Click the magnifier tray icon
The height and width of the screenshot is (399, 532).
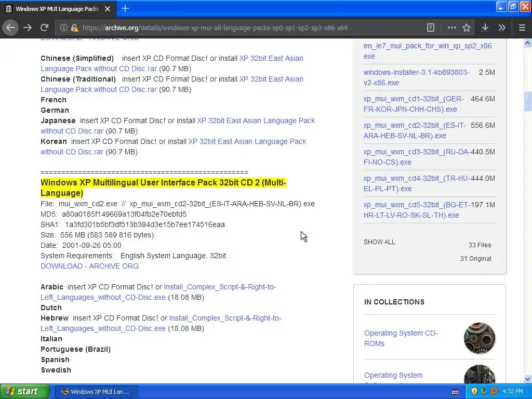pyautogui.click(x=494, y=391)
